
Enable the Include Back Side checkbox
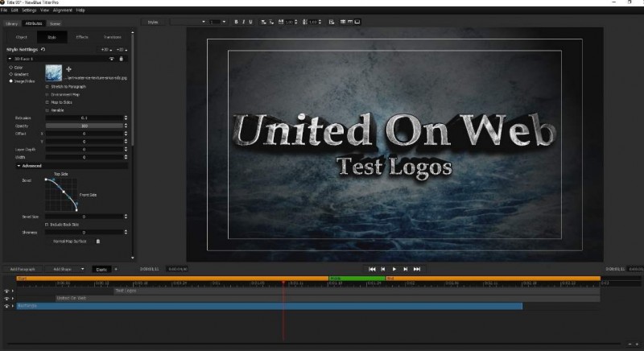(47, 225)
